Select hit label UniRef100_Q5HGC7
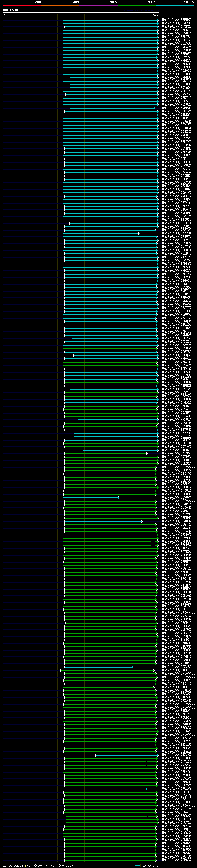 [x=177, y=860]
